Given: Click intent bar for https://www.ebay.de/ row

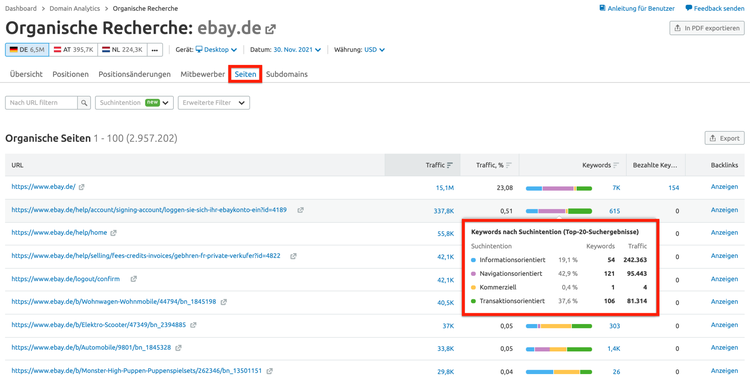Looking at the screenshot, I should click(559, 188).
